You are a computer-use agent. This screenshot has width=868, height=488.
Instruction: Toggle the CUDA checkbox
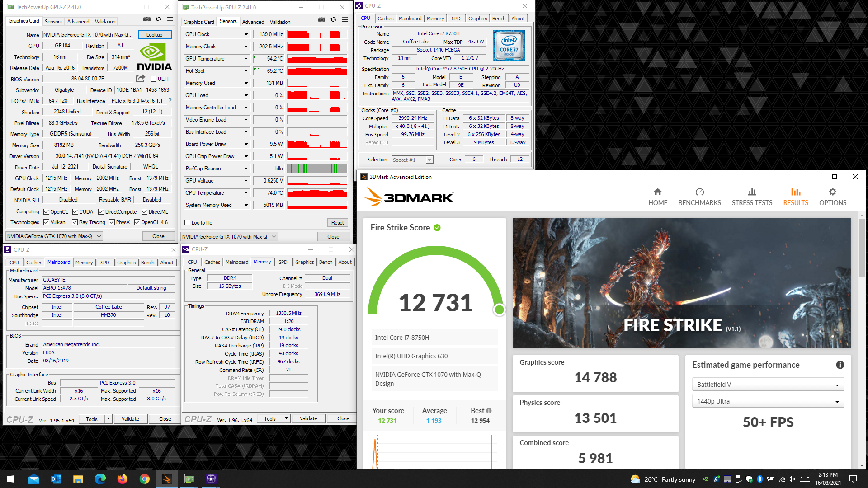75,212
